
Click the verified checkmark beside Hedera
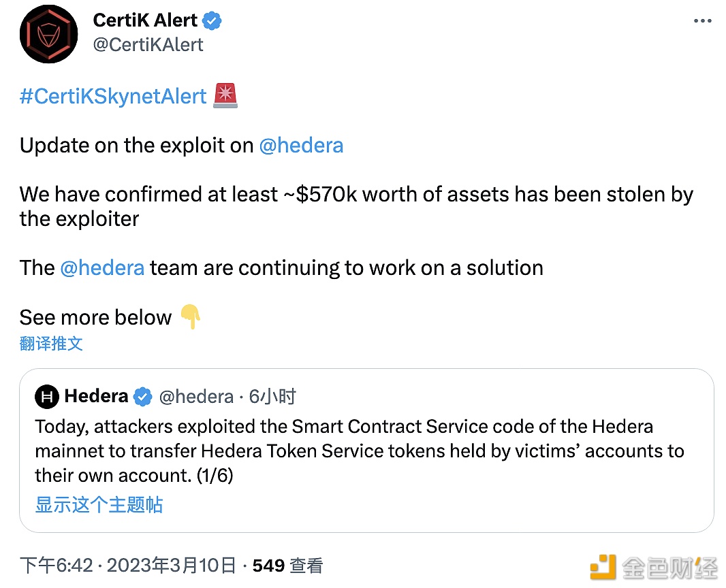(x=143, y=397)
